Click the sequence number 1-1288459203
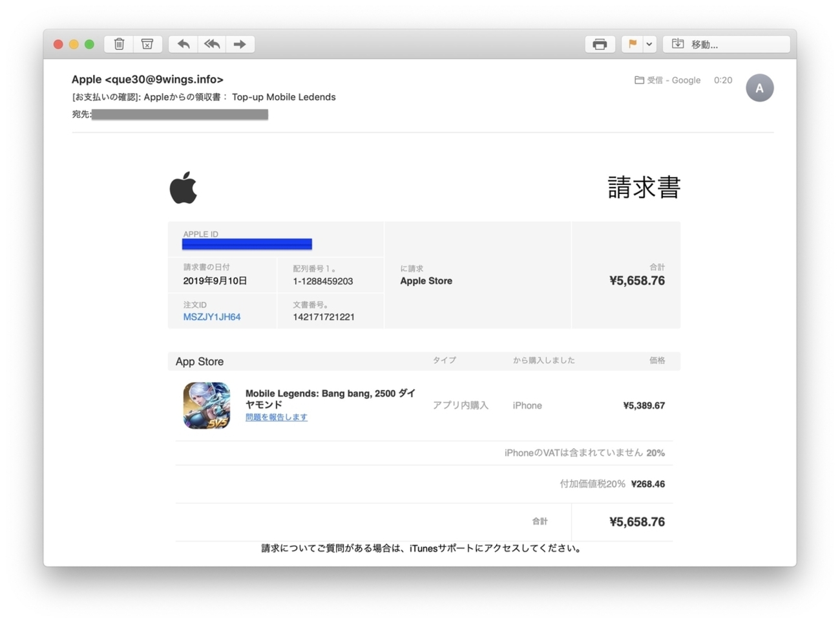 (x=323, y=281)
